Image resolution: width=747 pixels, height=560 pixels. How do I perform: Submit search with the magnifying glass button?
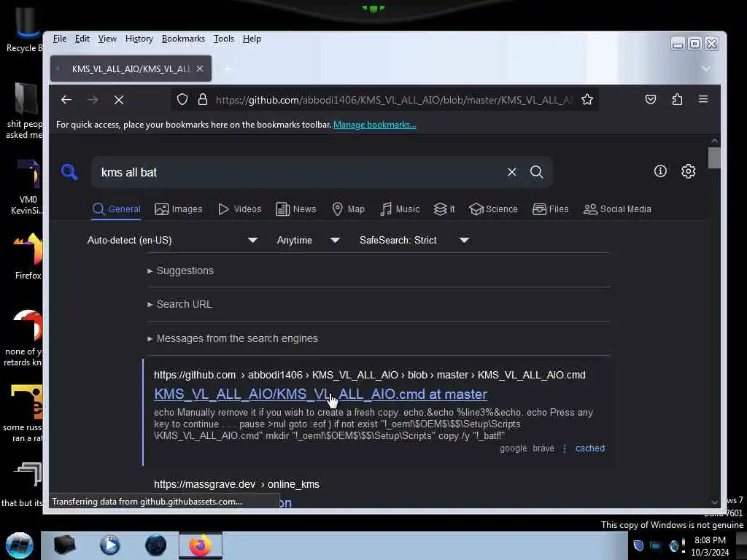(x=536, y=172)
